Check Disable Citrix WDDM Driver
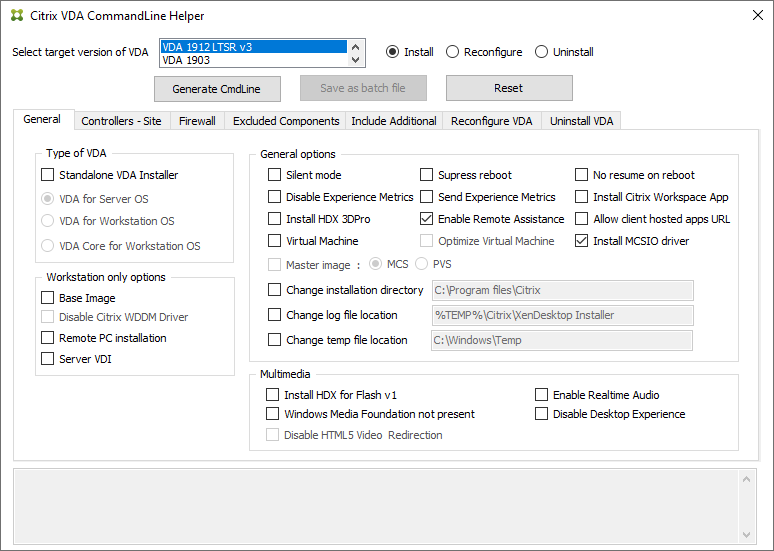This screenshot has width=774, height=551. pyautogui.click(x=47, y=317)
